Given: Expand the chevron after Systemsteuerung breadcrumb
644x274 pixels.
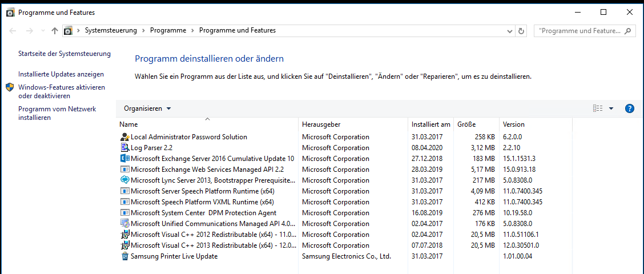Looking at the screenshot, I should coord(143,30).
